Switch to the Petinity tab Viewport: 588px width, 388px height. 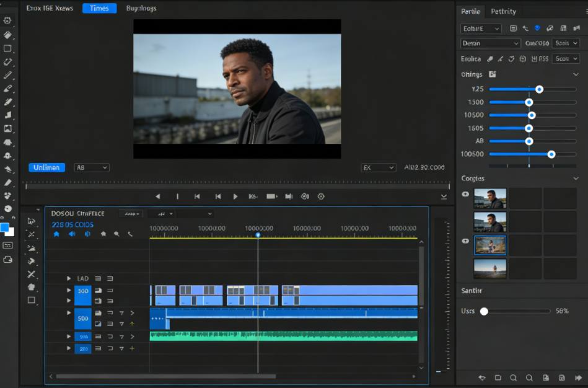click(x=503, y=11)
